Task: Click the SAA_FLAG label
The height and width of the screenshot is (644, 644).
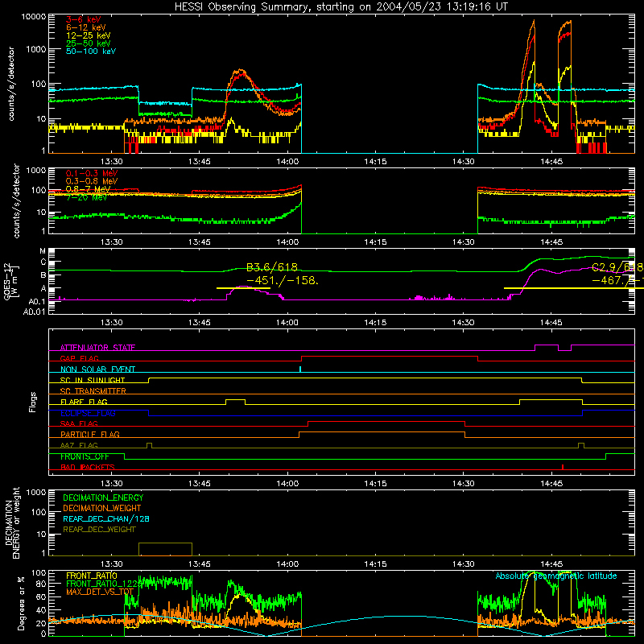Action: 79,423
